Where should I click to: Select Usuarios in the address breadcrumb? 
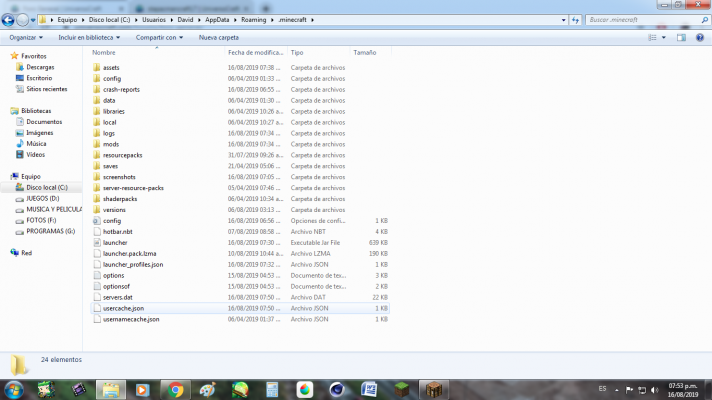153,20
